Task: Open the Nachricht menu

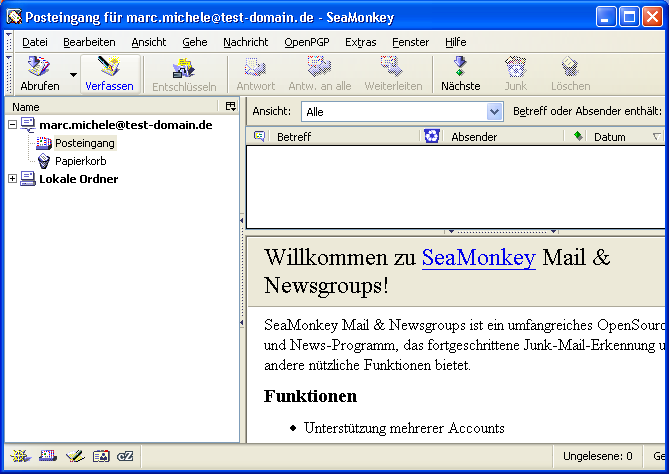Action: coord(245,42)
